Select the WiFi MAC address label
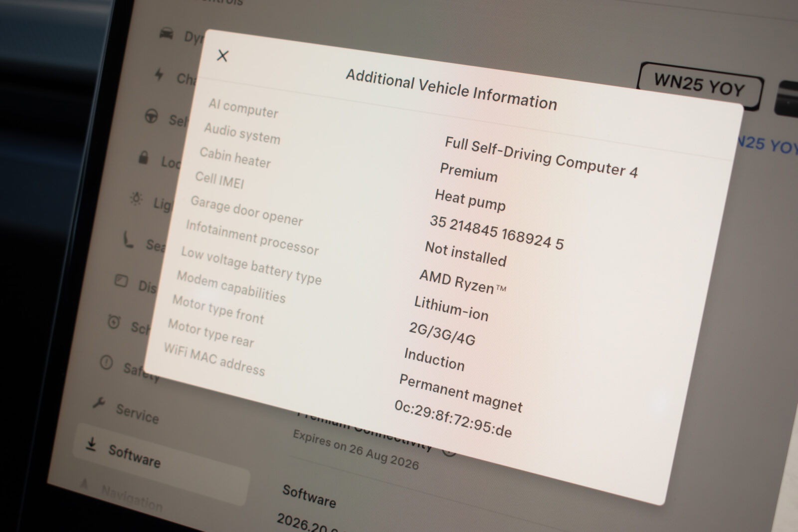 pos(214,359)
